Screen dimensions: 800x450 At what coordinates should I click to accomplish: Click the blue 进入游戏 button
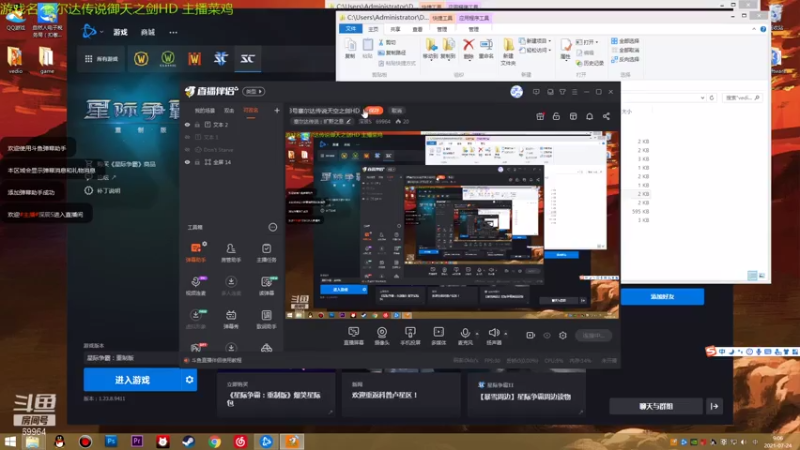click(x=133, y=380)
